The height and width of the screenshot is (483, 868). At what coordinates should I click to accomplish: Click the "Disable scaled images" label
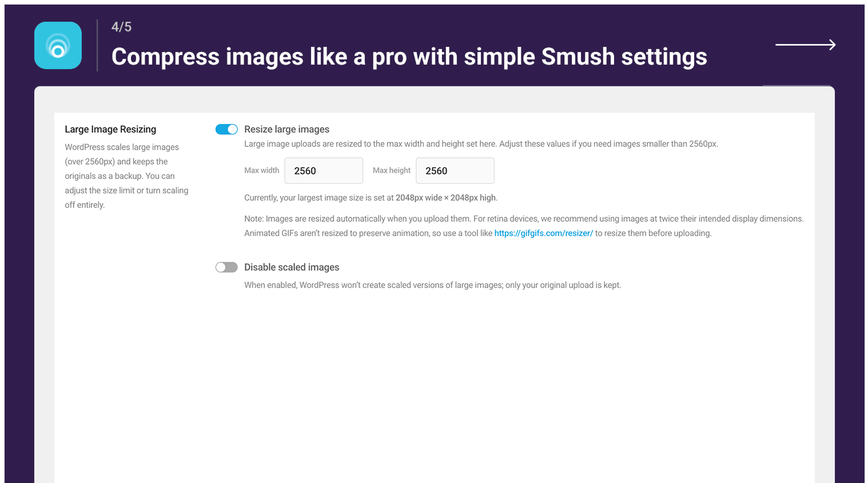pos(292,267)
